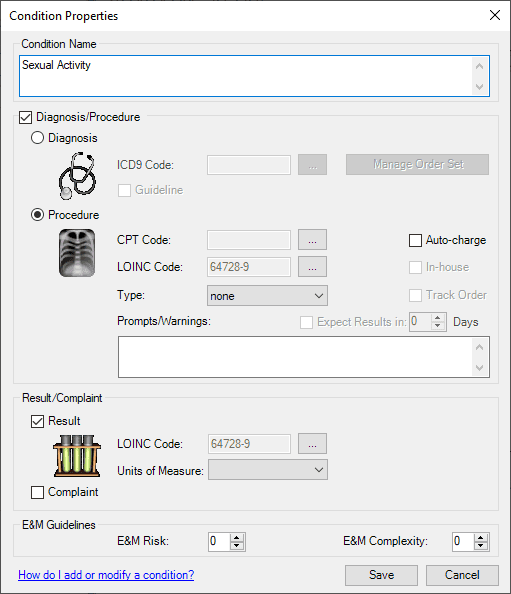Image resolution: width=511 pixels, height=594 pixels.
Task: Check the Complaint checkbox
Action: coord(37,492)
